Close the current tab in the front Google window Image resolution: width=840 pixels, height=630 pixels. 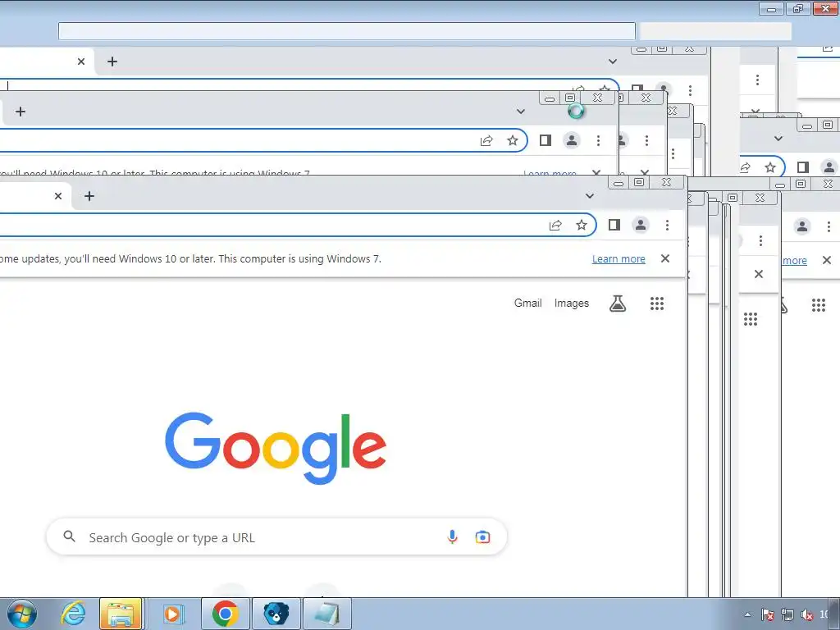click(x=58, y=196)
